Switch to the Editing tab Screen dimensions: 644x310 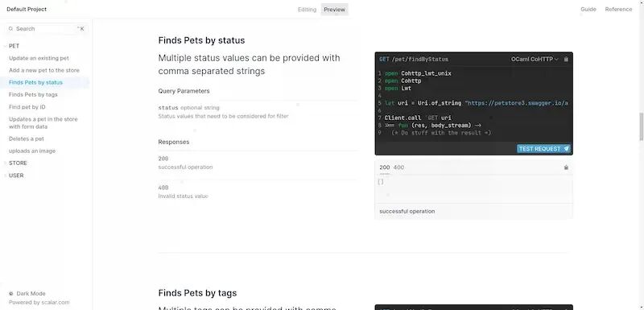(x=307, y=10)
